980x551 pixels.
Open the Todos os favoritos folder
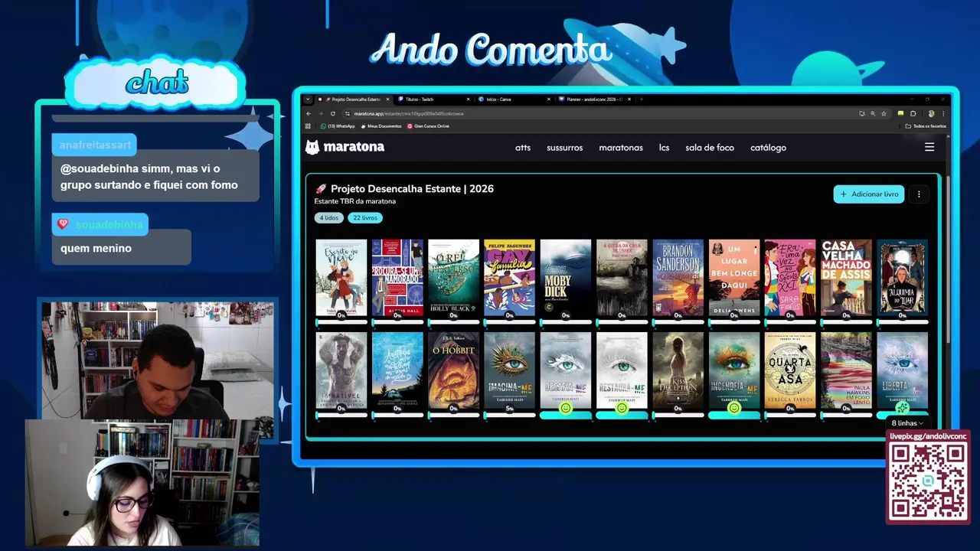[926, 126]
